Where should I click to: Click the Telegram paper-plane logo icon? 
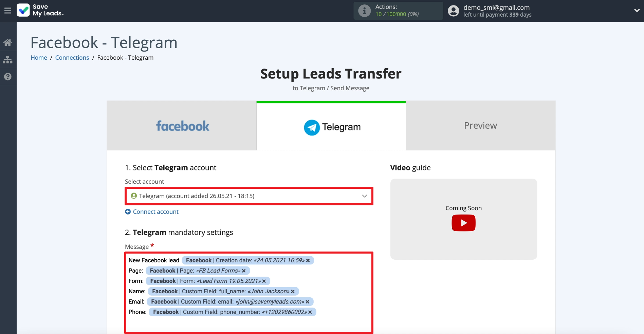(x=312, y=127)
